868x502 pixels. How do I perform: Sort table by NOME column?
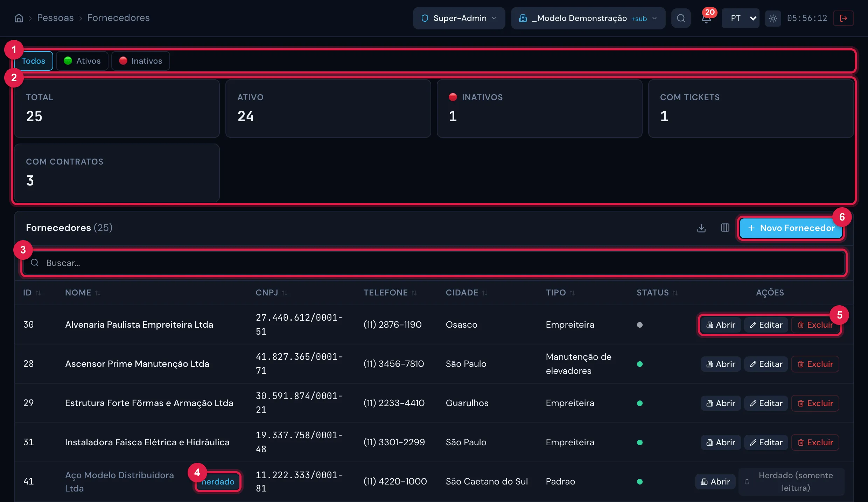(x=83, y=293)
